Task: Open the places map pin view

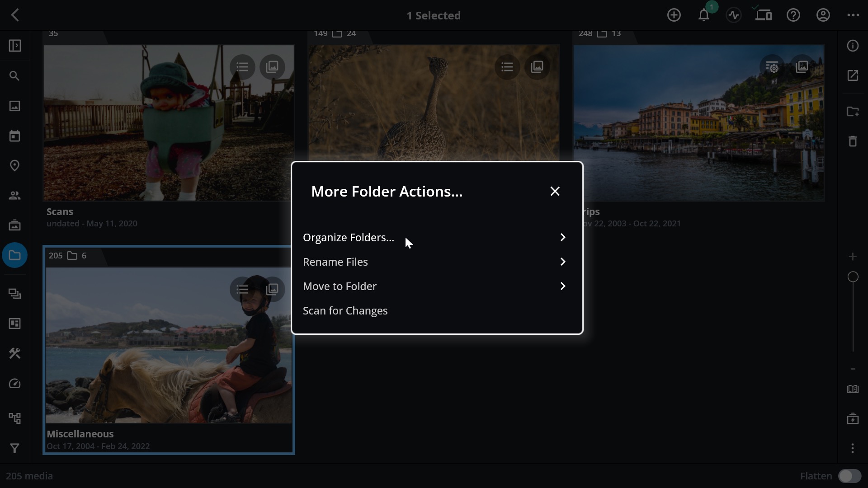Action: point(15,166)
